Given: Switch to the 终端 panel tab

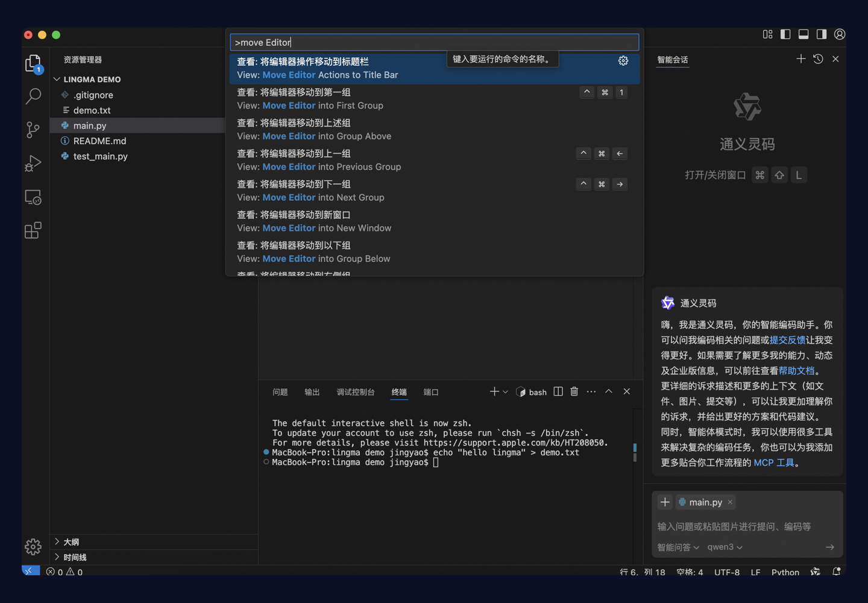Looking at the screenshot, I should 399,392.
